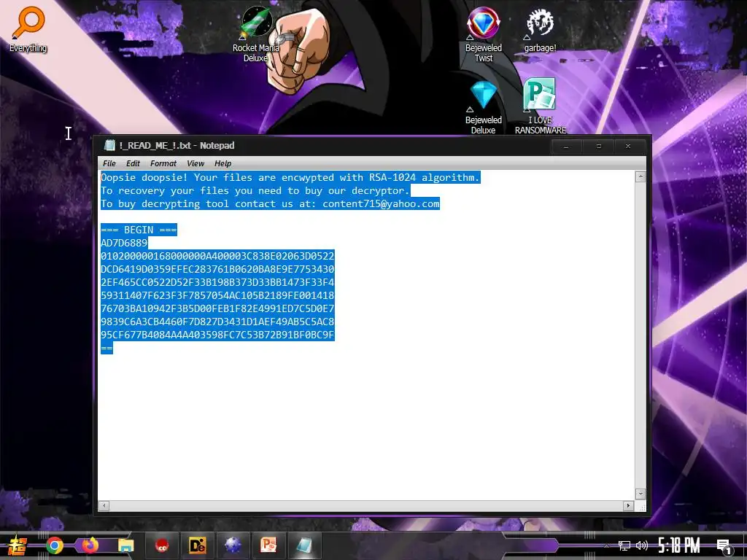Viewport: 747px width, 560px height.
Task: Click the network tray icon
Action: click(624, 545)
